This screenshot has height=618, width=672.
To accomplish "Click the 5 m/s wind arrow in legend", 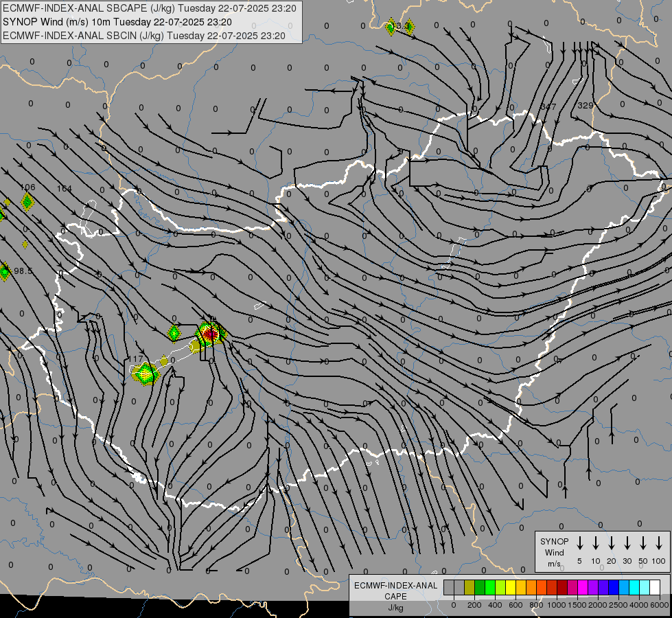I will pyautogui.click(x=579, y=543).
